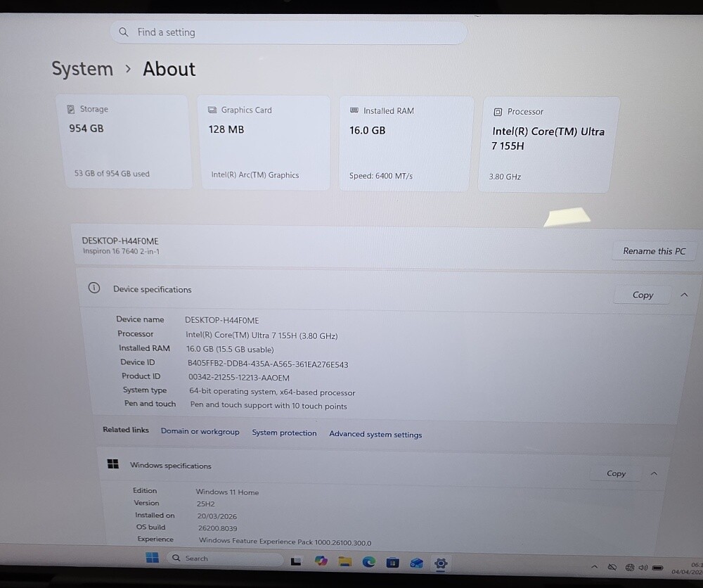Click the Graphics Card icon

[x=212, y=110]
